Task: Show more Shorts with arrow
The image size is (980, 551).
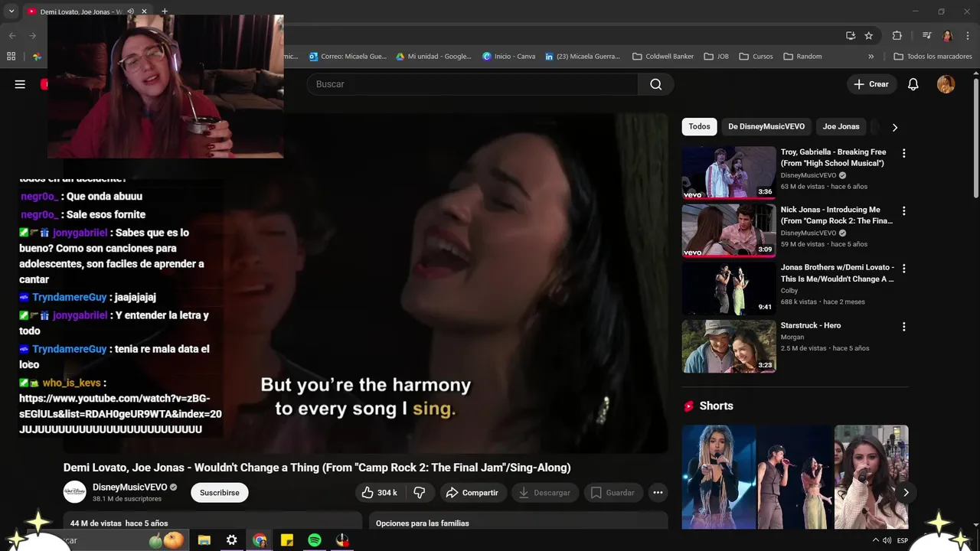Action: (x=906, y=492)
